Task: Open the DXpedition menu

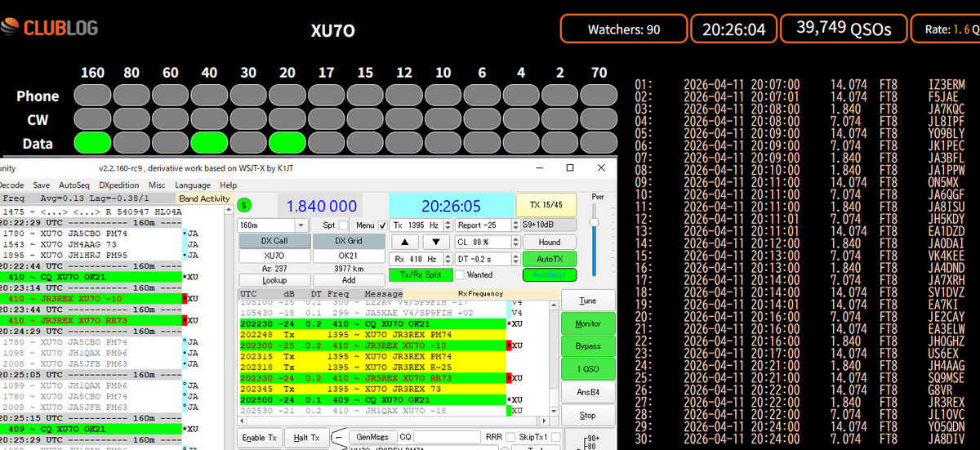Action: tap(121, 185)
